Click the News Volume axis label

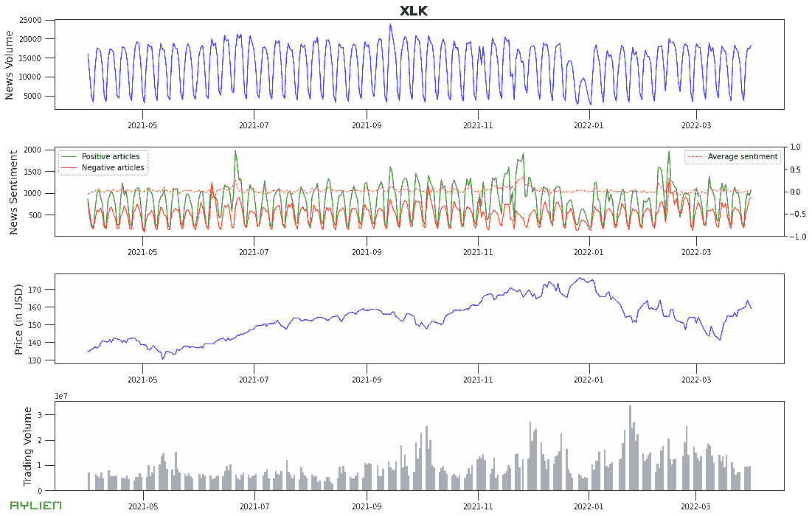pos(10,65)
